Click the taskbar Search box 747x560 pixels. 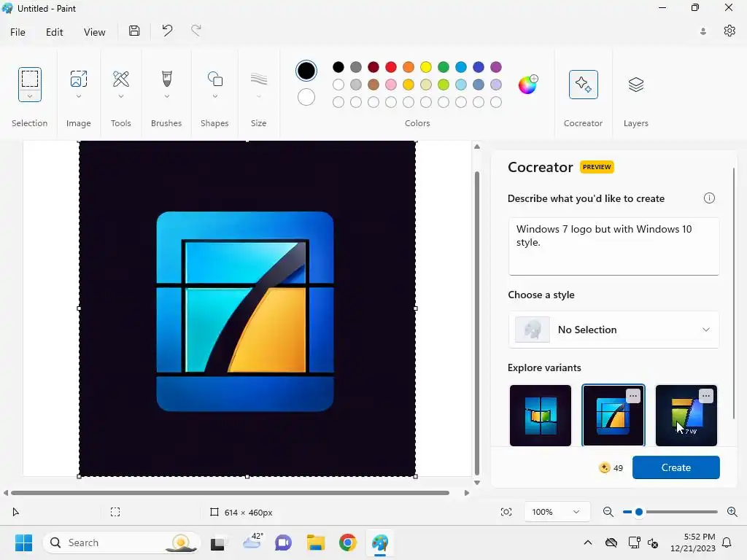122,542
